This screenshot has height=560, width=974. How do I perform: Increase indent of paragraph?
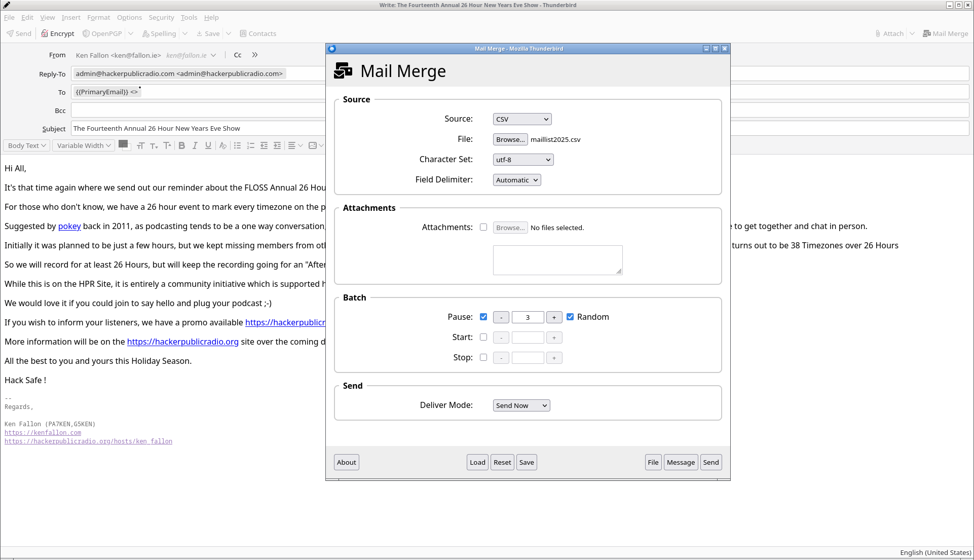(277, 145)
